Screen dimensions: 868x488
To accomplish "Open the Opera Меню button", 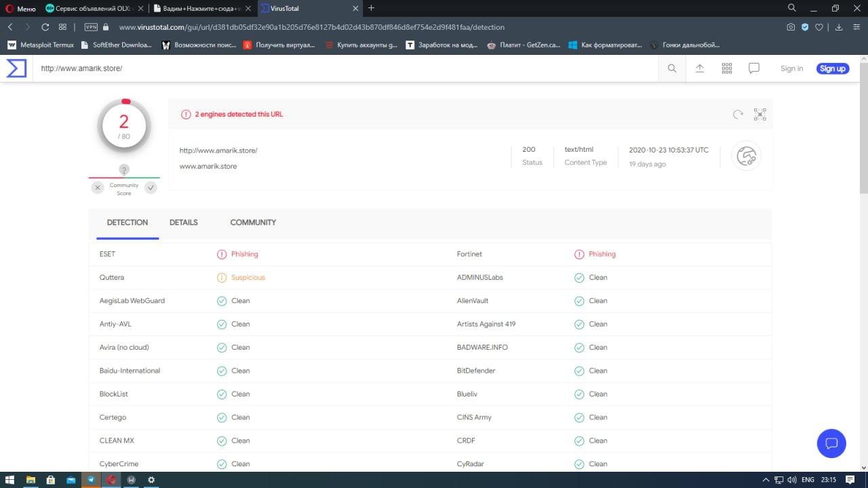I will pos(20,9).
